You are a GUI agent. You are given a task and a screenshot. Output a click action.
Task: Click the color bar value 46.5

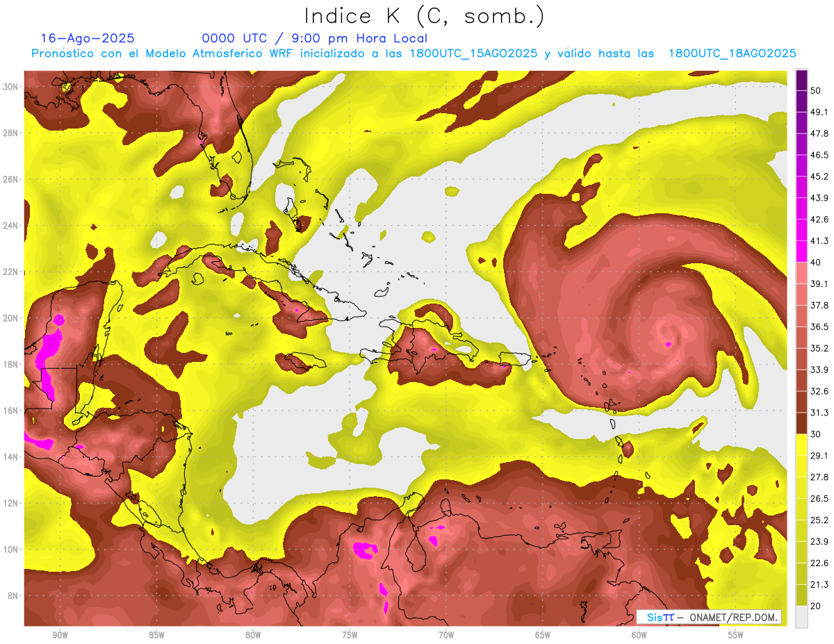point(819,154)
